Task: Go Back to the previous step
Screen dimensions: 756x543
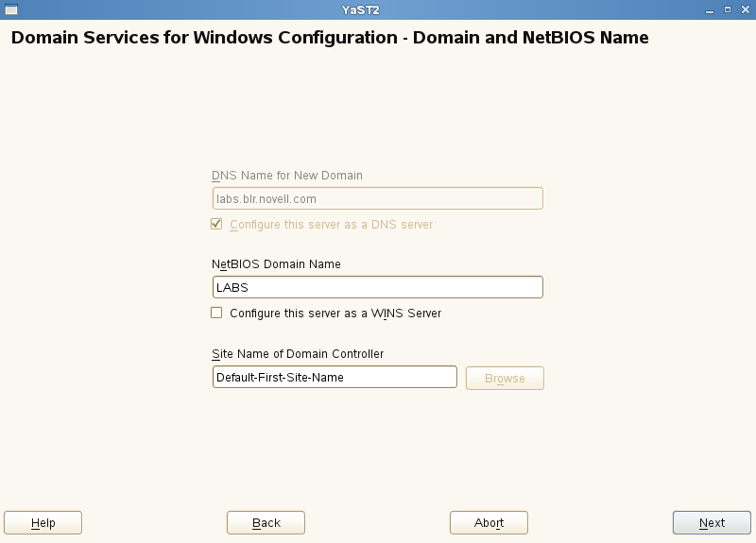Action: click(266, 522)
